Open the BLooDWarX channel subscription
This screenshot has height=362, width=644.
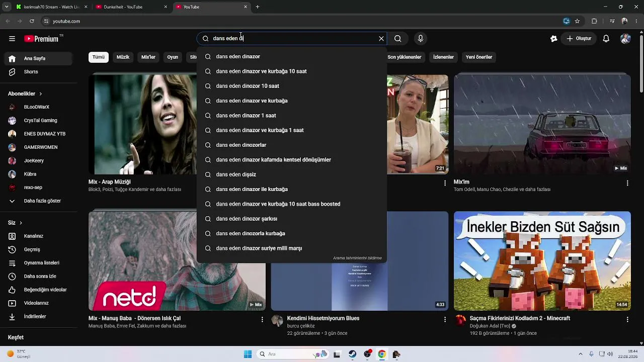(38, 107)
